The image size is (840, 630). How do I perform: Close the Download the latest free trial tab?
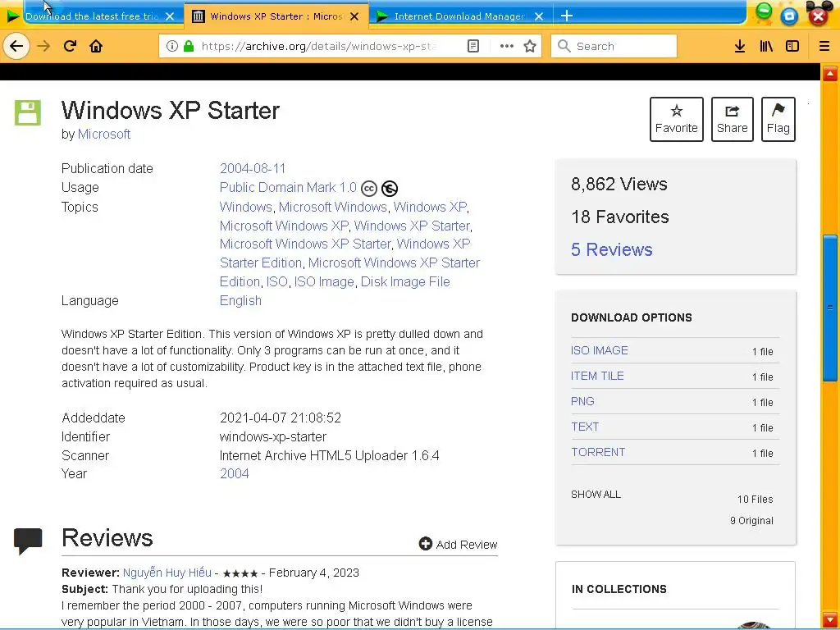170,16
